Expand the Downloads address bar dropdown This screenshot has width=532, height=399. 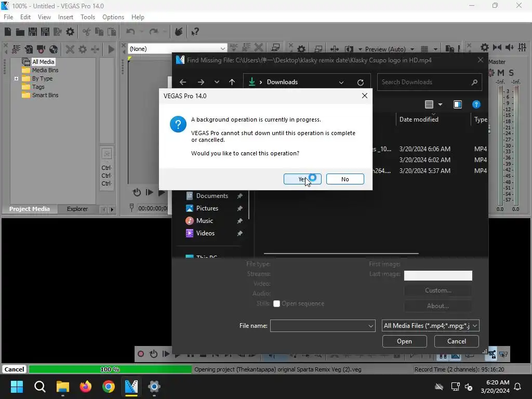[x=341, y=82]
